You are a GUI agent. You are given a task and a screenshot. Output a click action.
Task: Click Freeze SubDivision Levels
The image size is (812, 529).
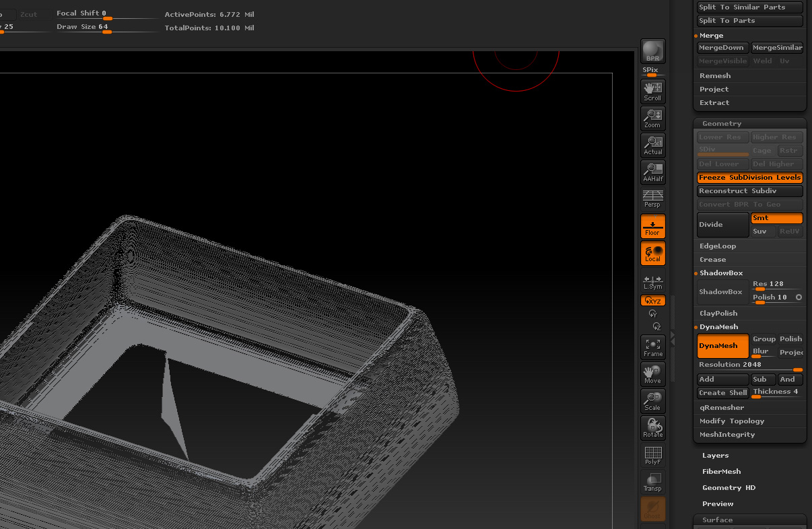coord(749,177)
